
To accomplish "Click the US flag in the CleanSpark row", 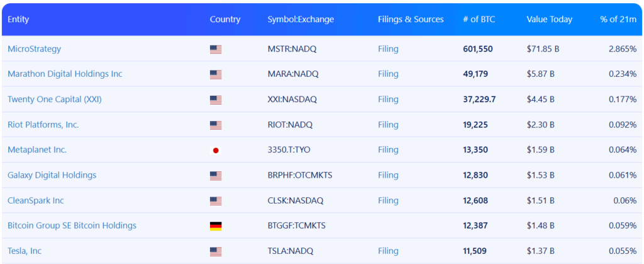I will pyautogui.click(x=216, y=201).
